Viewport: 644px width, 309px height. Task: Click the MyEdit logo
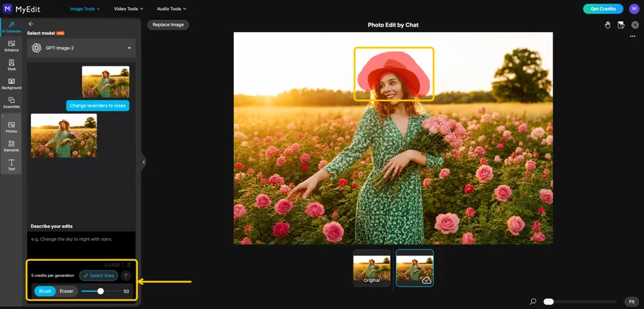point(22,8)
